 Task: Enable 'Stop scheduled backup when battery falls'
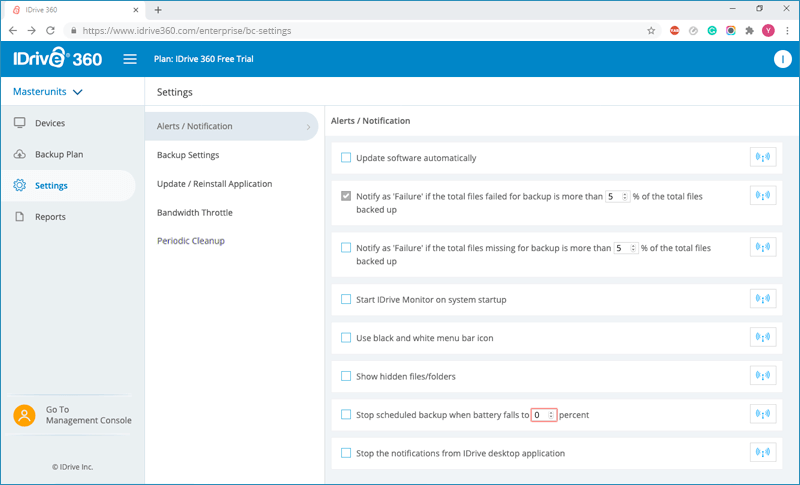(346, 414)
